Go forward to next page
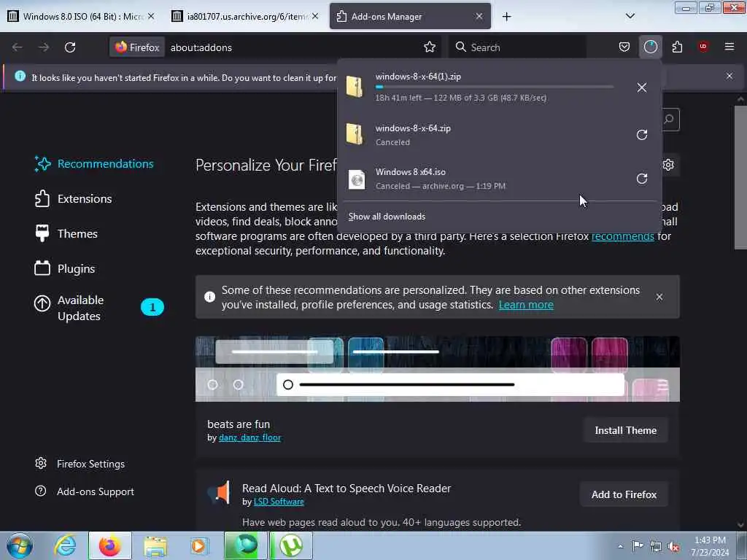The image size is (747, 560). coord(43,47)
